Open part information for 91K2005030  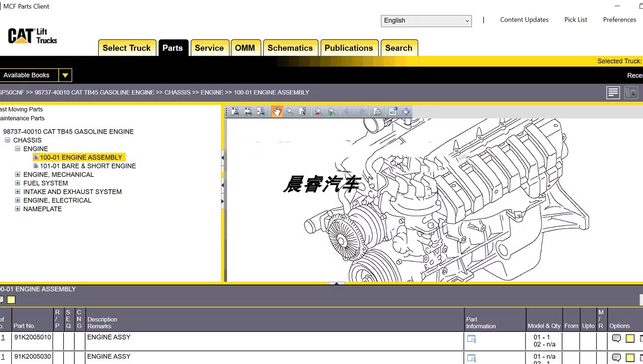(472, 358)
